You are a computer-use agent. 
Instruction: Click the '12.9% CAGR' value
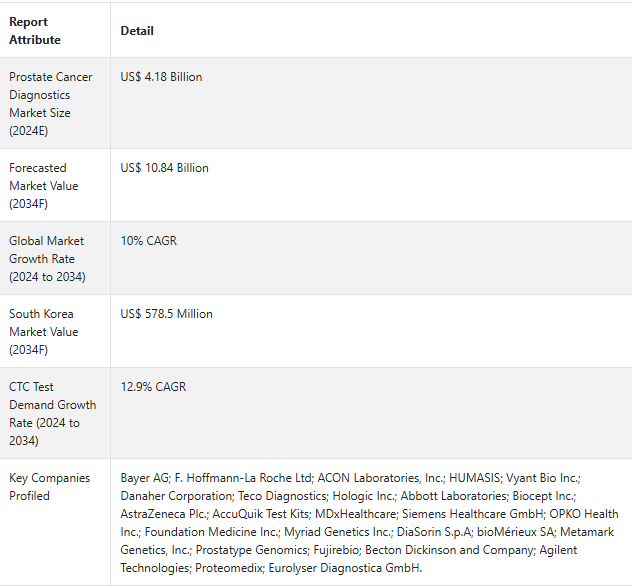pos(153,387)
